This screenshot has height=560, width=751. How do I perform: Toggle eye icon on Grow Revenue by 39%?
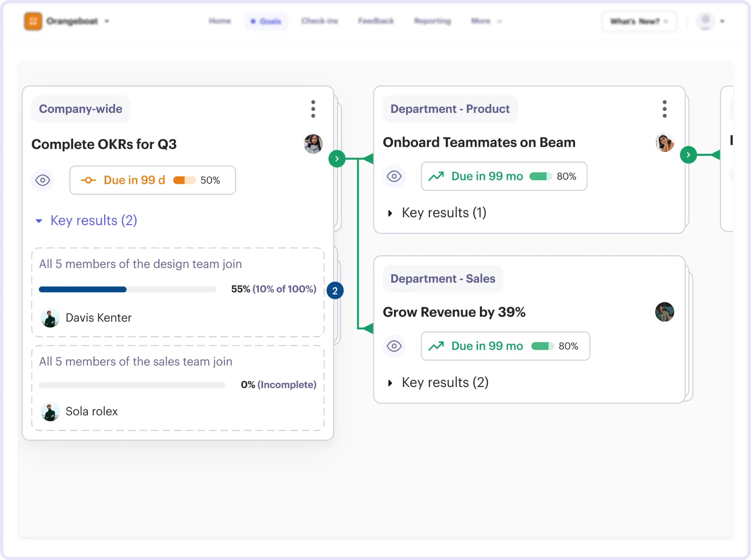click(x=394, y=346)
